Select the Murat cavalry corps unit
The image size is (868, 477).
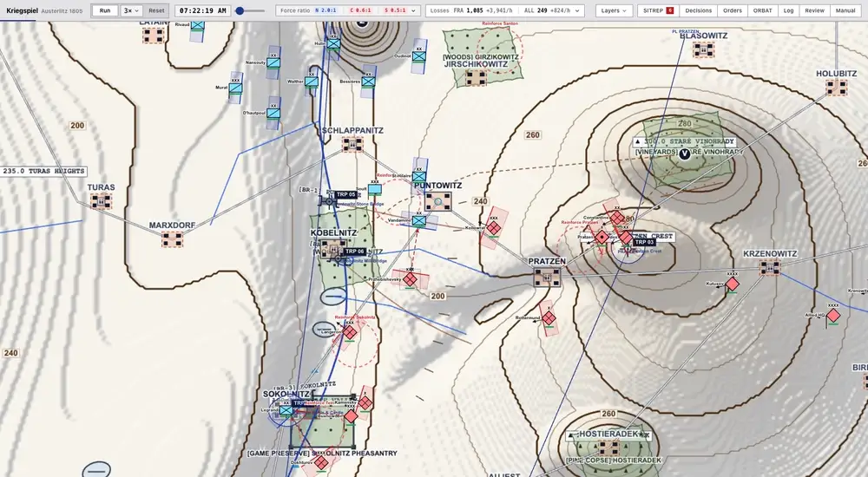pos(236,88)
